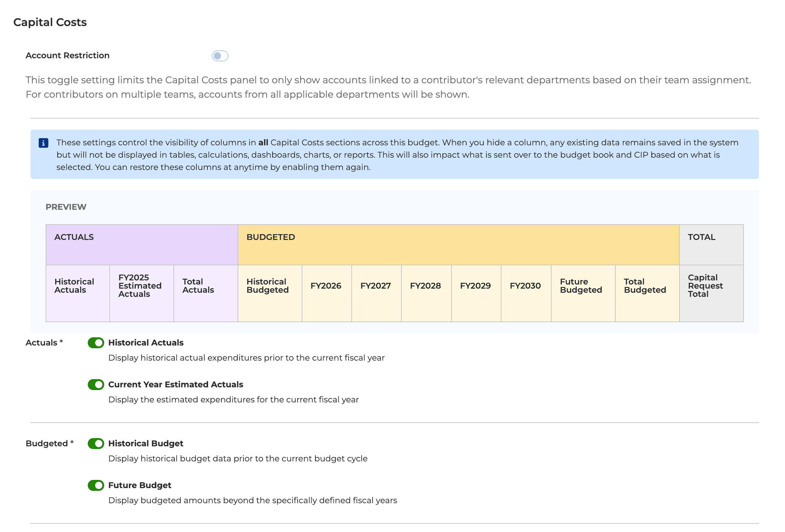Viewport: 785px width, 532px height.
Task: Disable the Historical Actuals toggle
Action: pos(96,342)
